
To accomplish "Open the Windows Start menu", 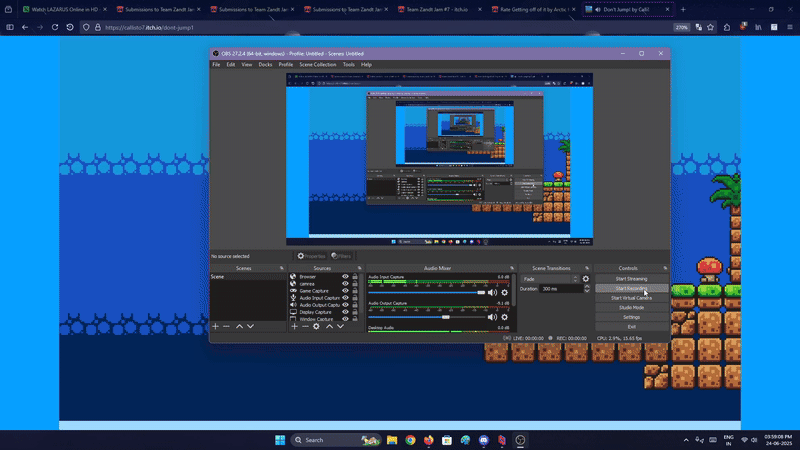I will tap(280, 440).
